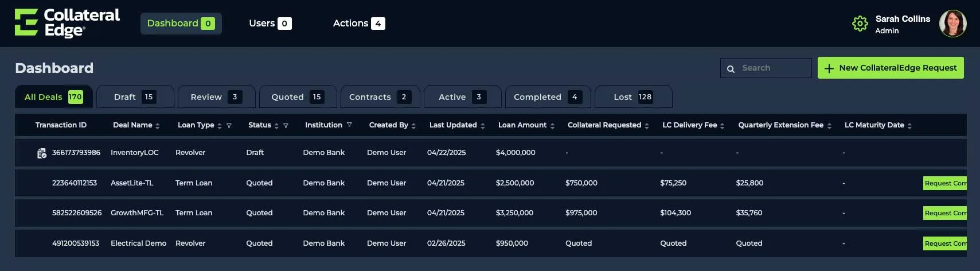
Task: Select the All Deals tab
Action: tap(54, 97)
